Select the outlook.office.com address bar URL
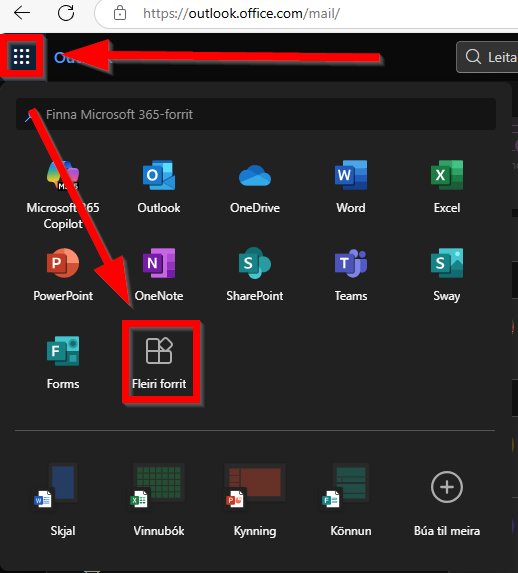 coord(241,14)
